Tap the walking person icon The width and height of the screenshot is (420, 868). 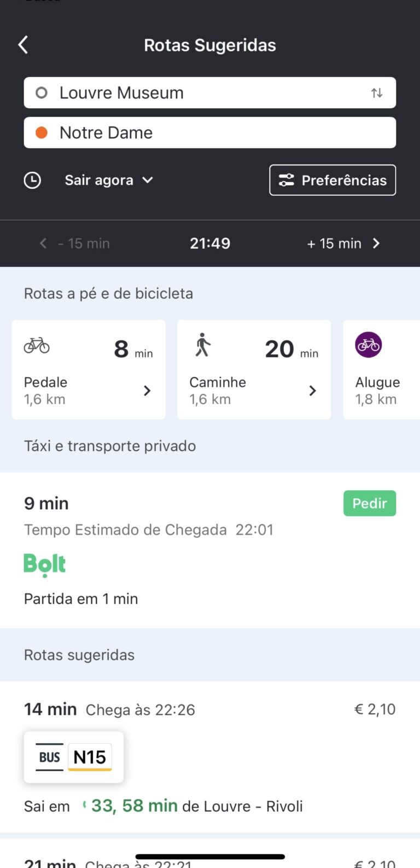(x=203, y=345)
